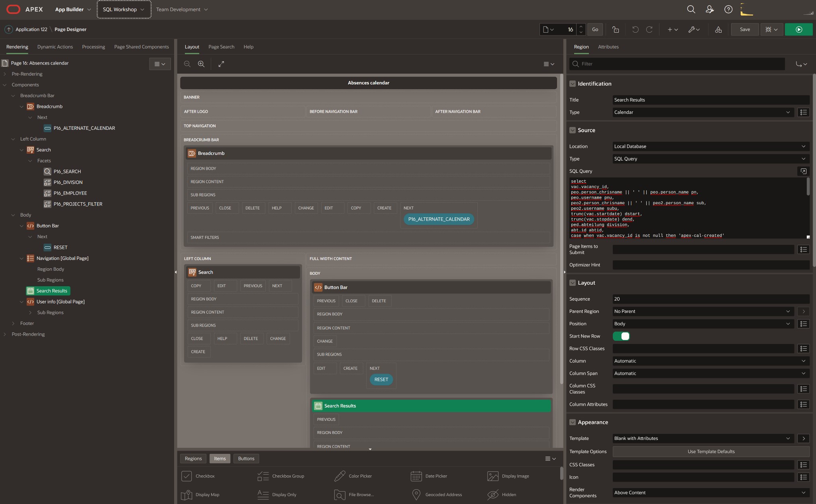This screenshot has height=504, width=816.
Task: Collapse the Identification section checkbox
Action: pyautogui.click(x=573, y=84)
